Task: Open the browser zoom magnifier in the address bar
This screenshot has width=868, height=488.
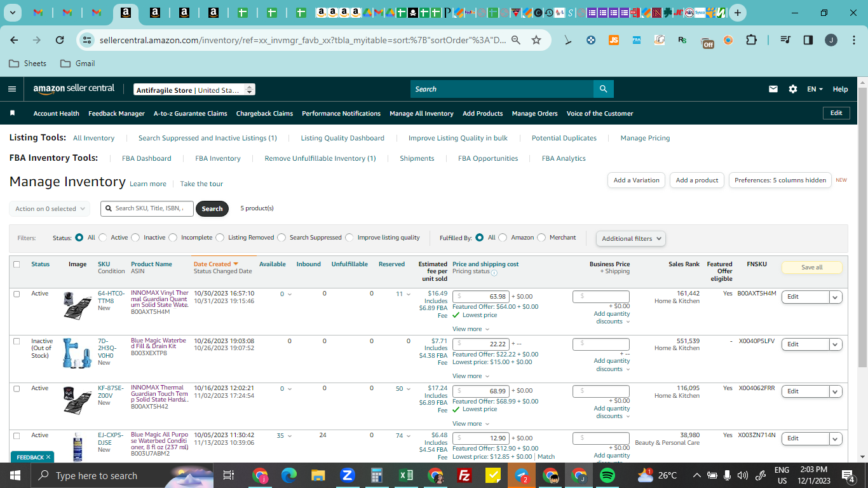Action: tap(516, 40)
